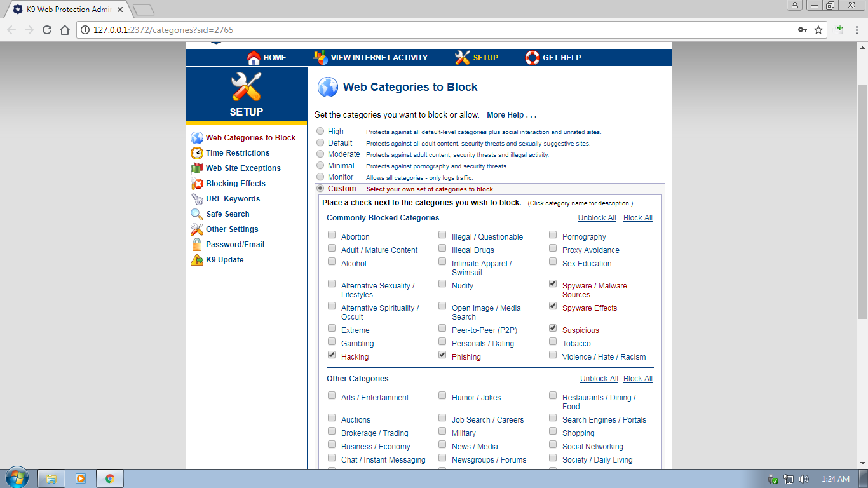Check the Social Networking checkbox
The image size is (868, 488).
553,444
